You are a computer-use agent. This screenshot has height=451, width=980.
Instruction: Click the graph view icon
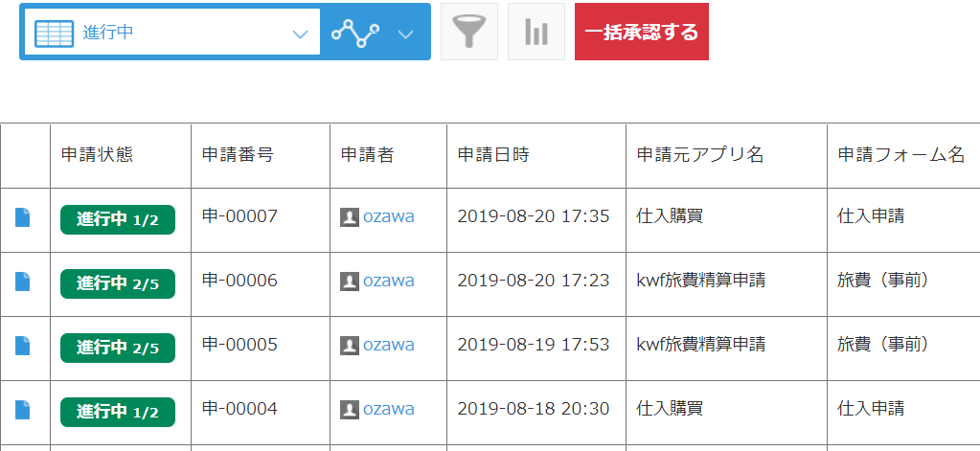355,33
